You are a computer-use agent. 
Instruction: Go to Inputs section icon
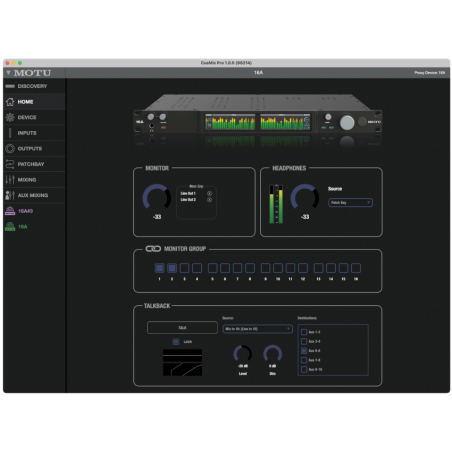(10, 133)
